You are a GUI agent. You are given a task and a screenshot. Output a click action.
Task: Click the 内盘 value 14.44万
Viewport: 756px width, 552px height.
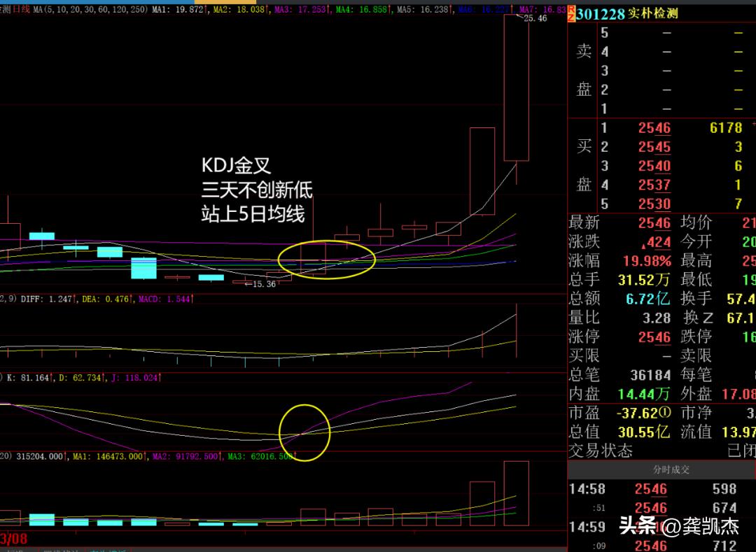(644, 394)
